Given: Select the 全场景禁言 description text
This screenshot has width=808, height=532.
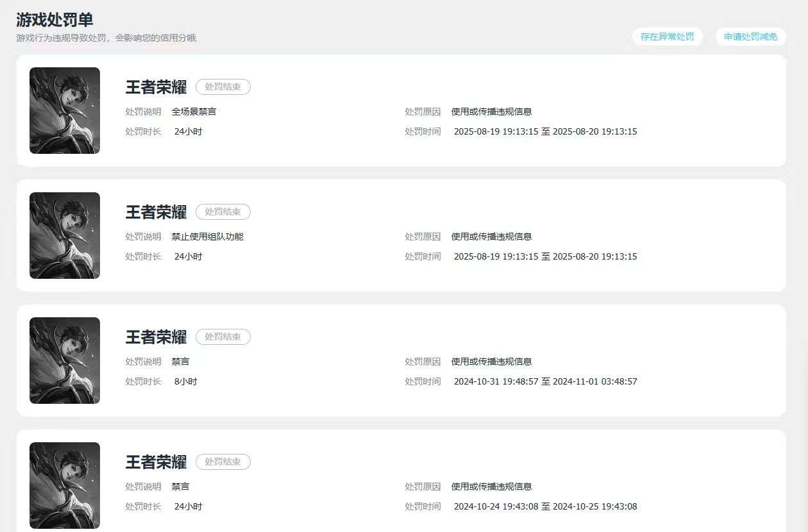Looking at the screenshot, I should click(x=194, y=112).
